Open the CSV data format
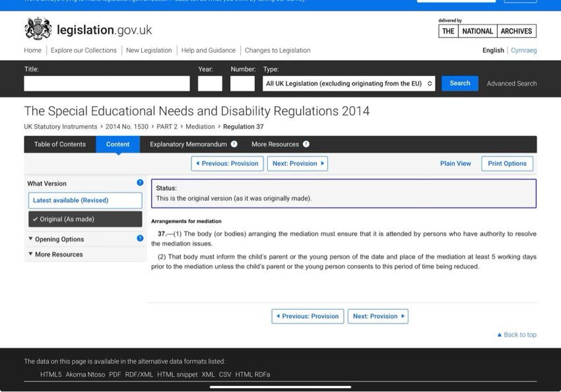This screenshot has width=561, height=392. click(x=225, y=374)
